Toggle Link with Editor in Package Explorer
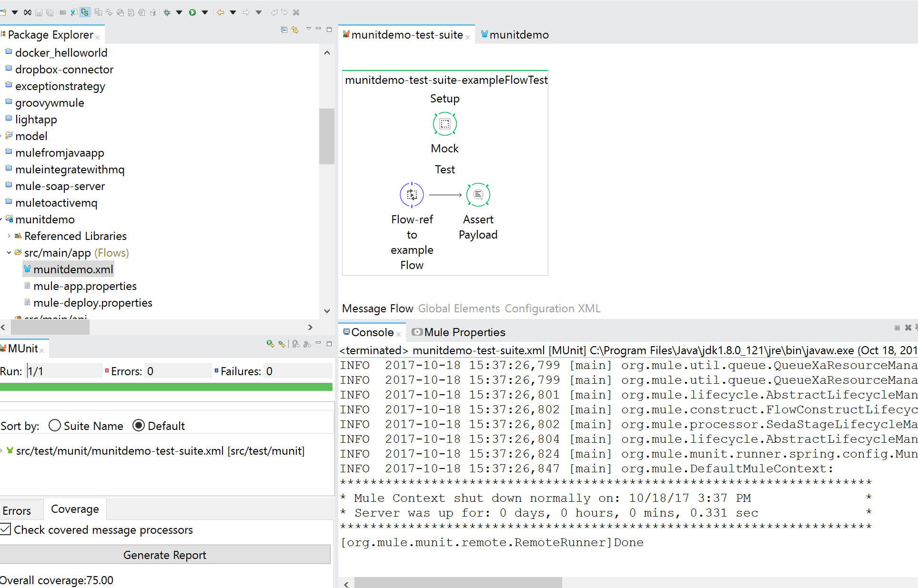This screenshot has height=588, width=918. (295, 30)
